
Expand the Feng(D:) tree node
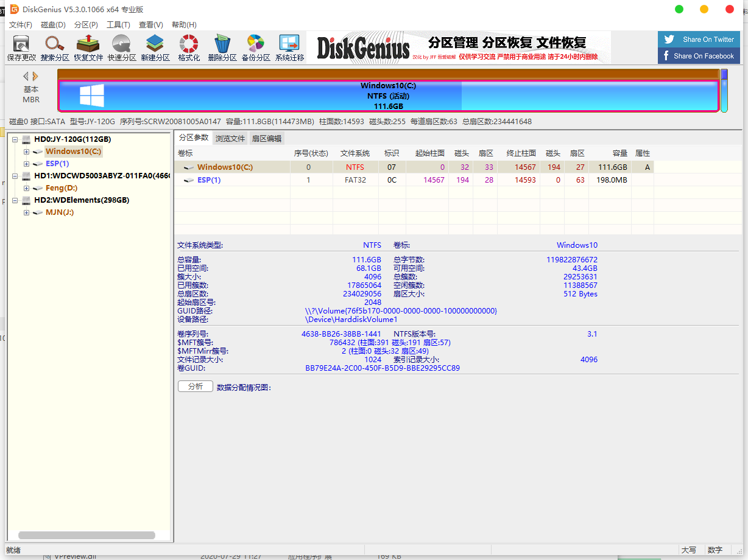26,188
